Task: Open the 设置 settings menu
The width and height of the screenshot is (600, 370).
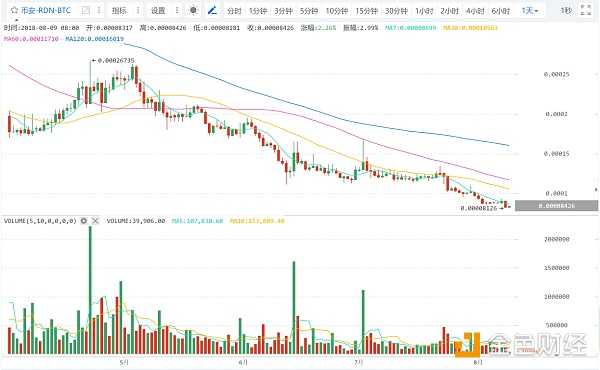Action: [x=158, y=10]
